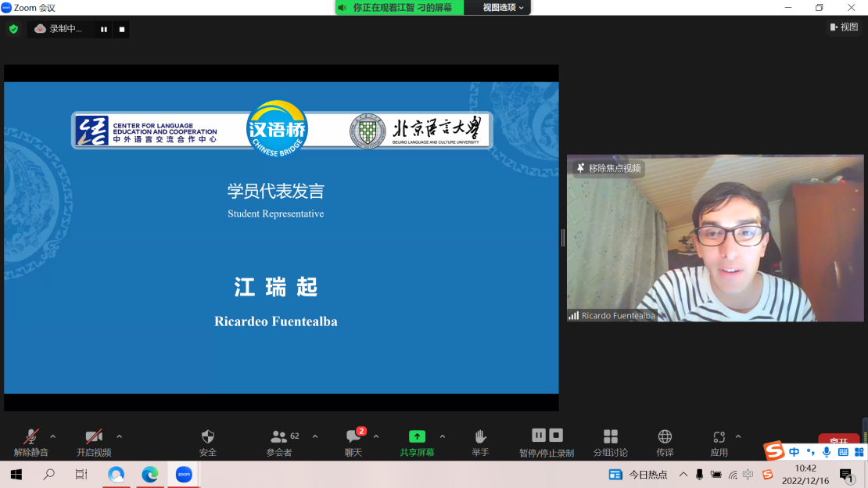Pause the recording in top-left indicator
This screenshot has width=868, height=488.
point(103,29)
